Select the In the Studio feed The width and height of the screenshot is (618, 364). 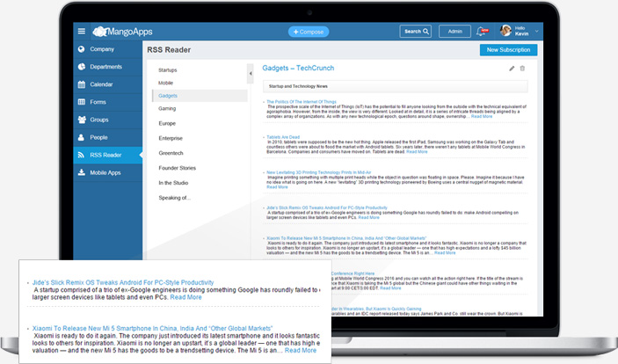coord(173,183)
